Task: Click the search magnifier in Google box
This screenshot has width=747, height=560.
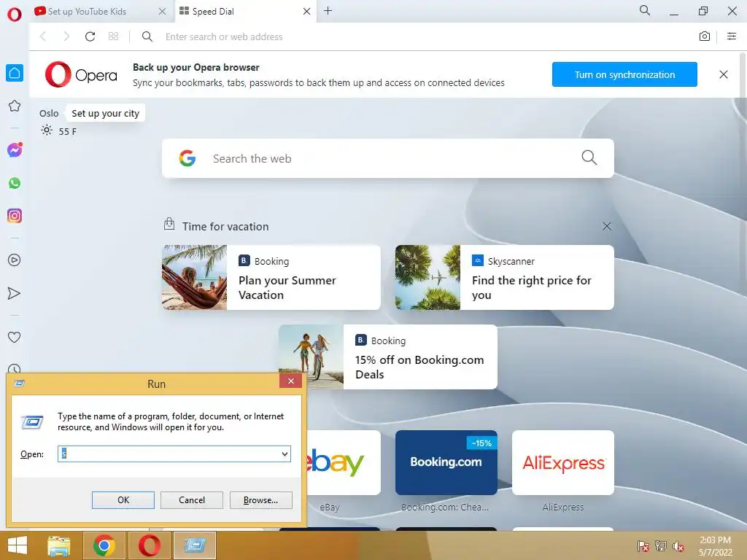Action: point(589,157)
